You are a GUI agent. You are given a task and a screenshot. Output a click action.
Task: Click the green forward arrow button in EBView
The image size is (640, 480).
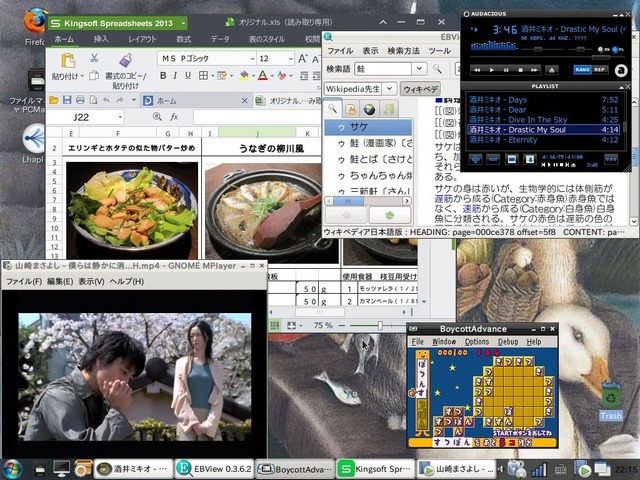pyautogui.click(x=389, y=215)
